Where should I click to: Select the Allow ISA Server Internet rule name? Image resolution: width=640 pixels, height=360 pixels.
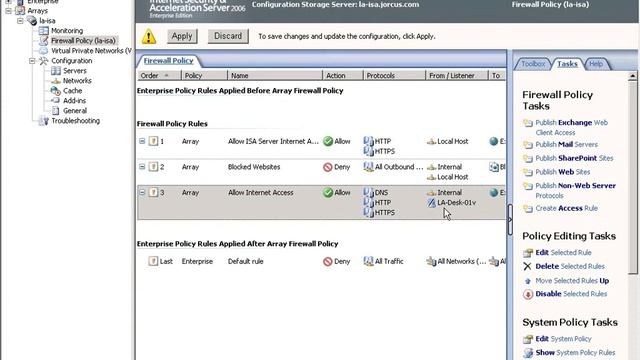click(x=273, y=141)
